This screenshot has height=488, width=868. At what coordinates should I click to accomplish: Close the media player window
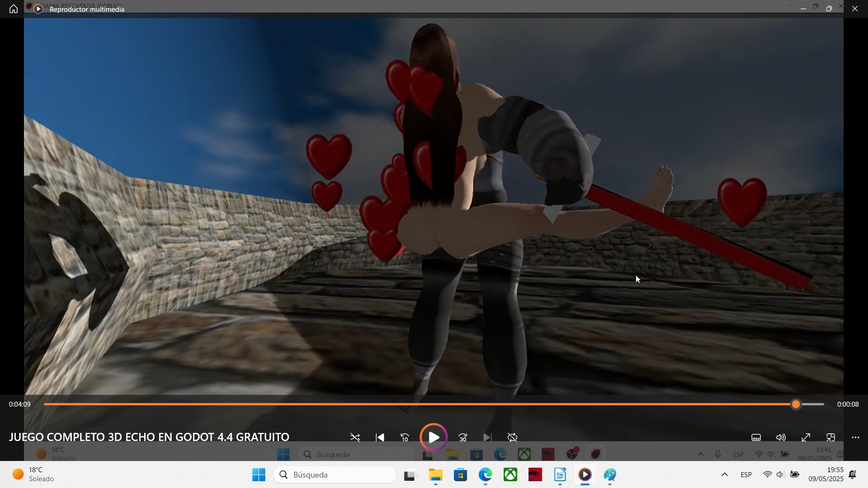tap(855, 9)
